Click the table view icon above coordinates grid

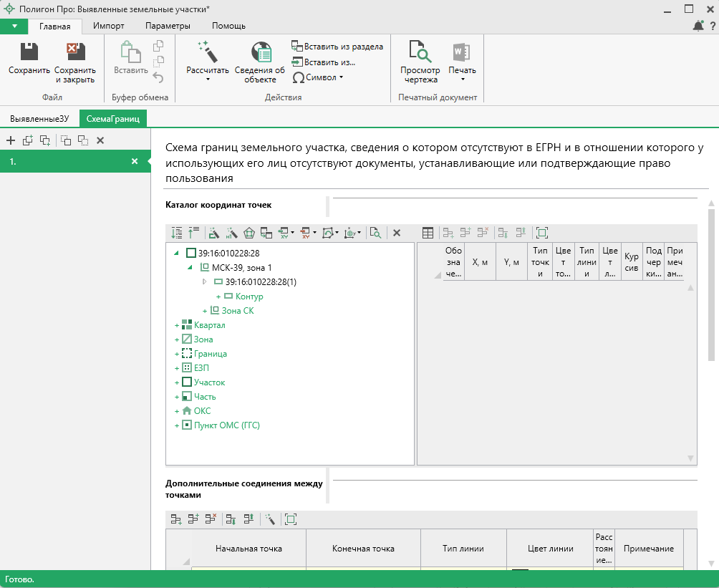(x=428, y=233)
